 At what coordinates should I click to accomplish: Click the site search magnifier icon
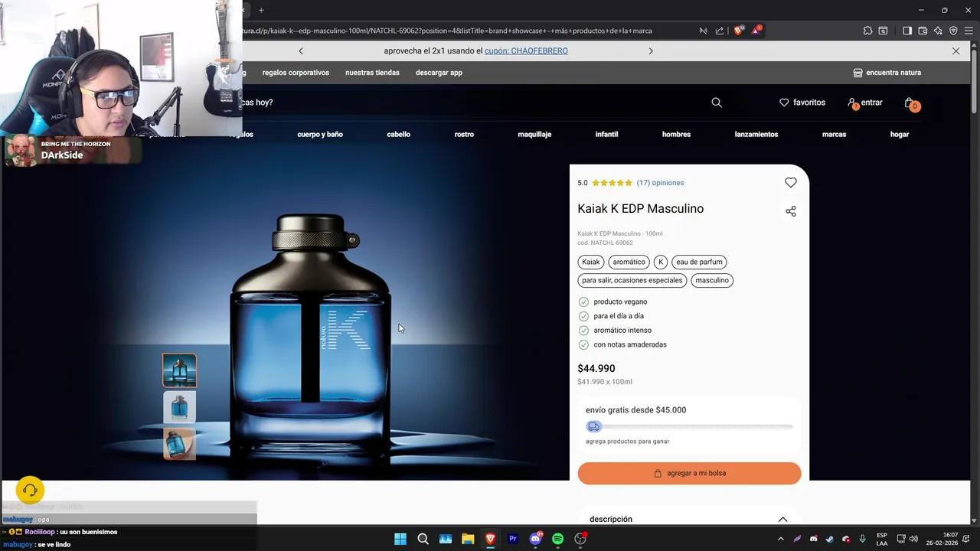pos(717,103)
